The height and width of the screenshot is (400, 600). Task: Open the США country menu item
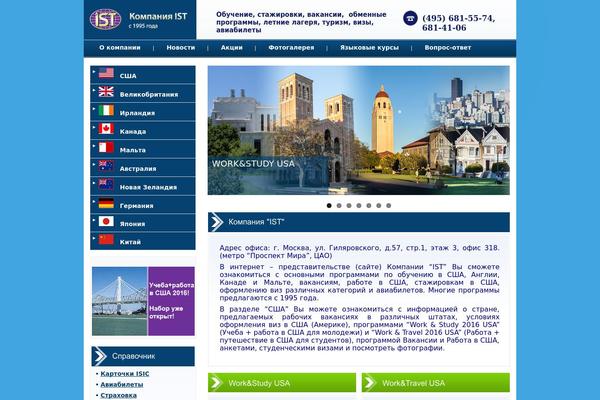pos(143,75)
